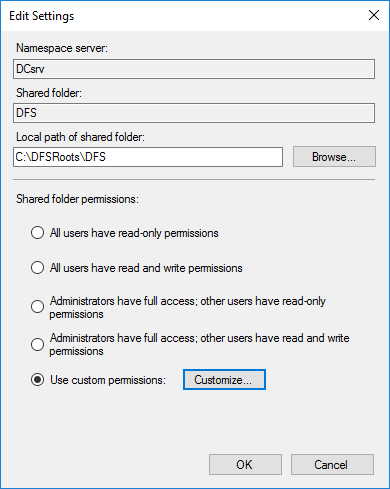Open the Customize... permissions dialog
390x489 pixels.
[224, 379]
